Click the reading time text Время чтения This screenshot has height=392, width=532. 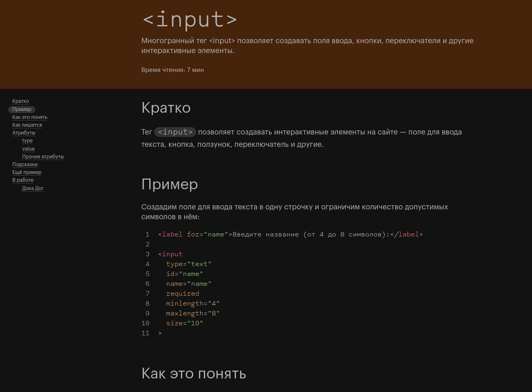coord(172,70)
